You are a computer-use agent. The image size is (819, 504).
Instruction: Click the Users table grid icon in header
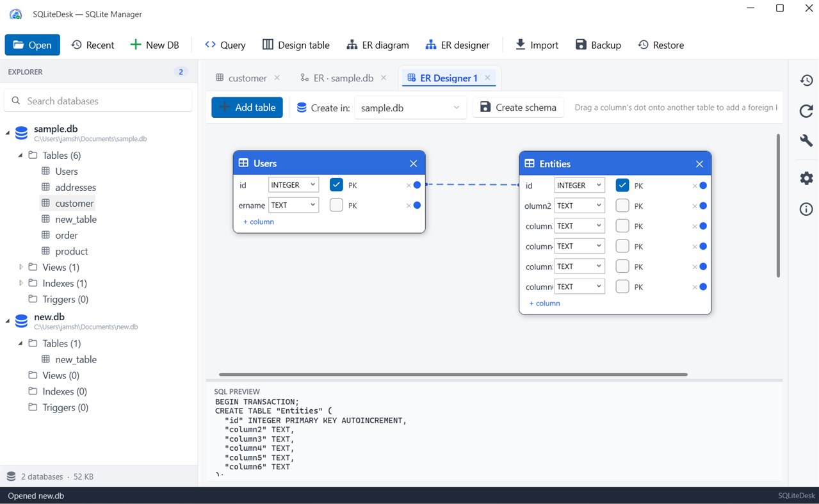[x=243, y=163]
